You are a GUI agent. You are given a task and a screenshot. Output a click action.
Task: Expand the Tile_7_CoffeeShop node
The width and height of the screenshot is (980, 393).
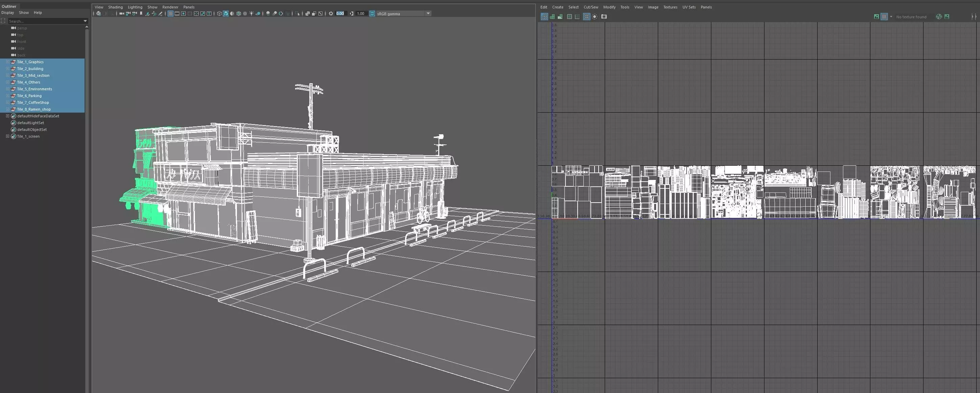click(x=7, y=102)
